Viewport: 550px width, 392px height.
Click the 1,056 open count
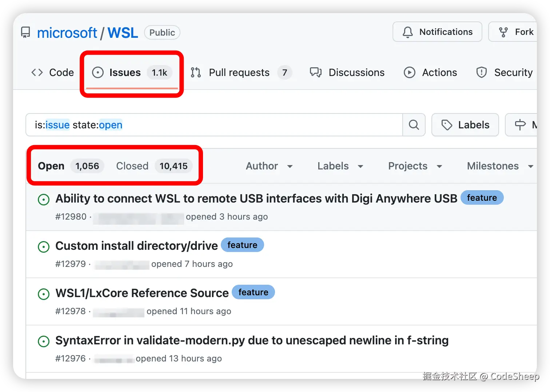[87, 166]
